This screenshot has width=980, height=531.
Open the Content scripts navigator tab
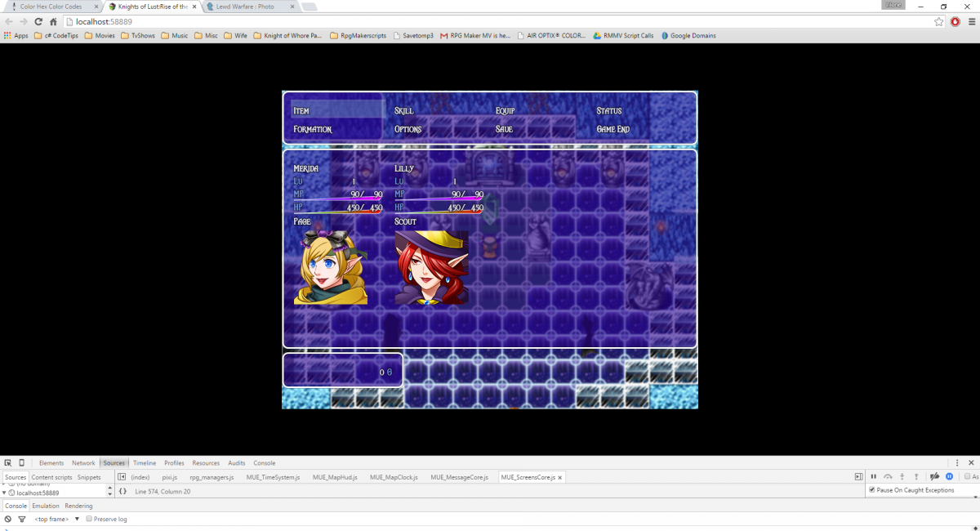pos(51,477)
